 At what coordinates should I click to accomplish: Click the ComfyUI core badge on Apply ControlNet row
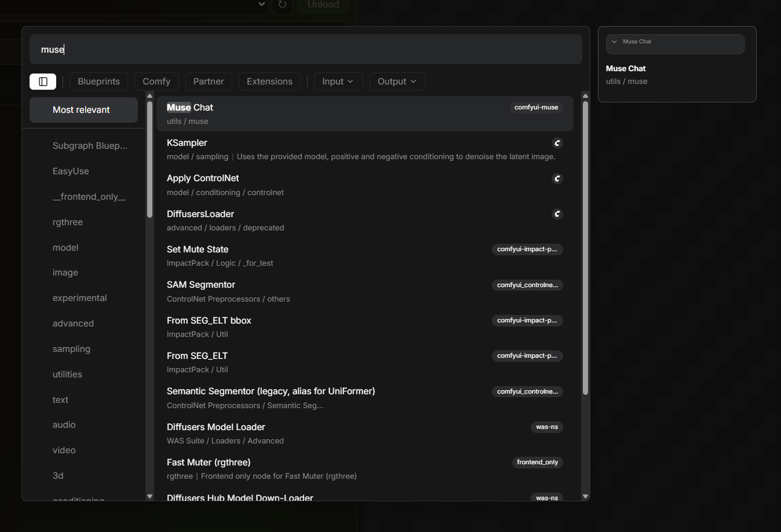557,178
